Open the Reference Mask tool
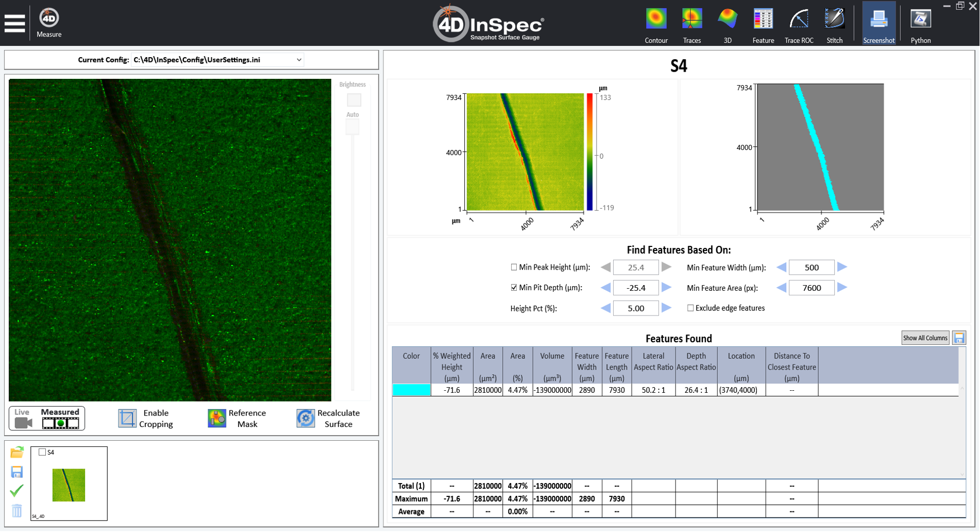980x532 pixels. [217, 418]
